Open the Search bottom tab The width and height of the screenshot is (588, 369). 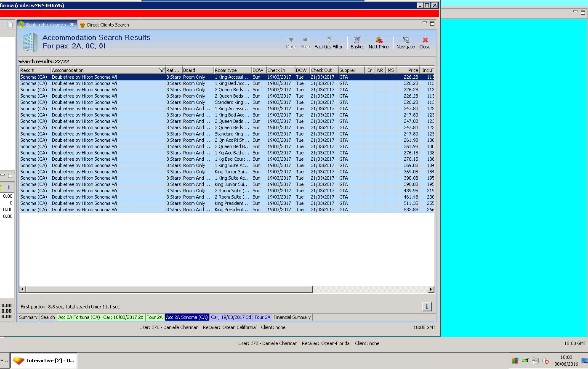pos(48,317)
